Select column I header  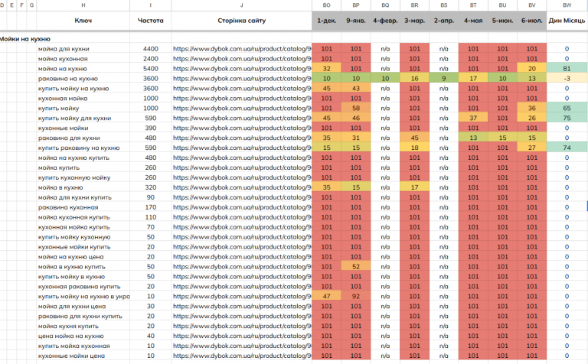150,5
